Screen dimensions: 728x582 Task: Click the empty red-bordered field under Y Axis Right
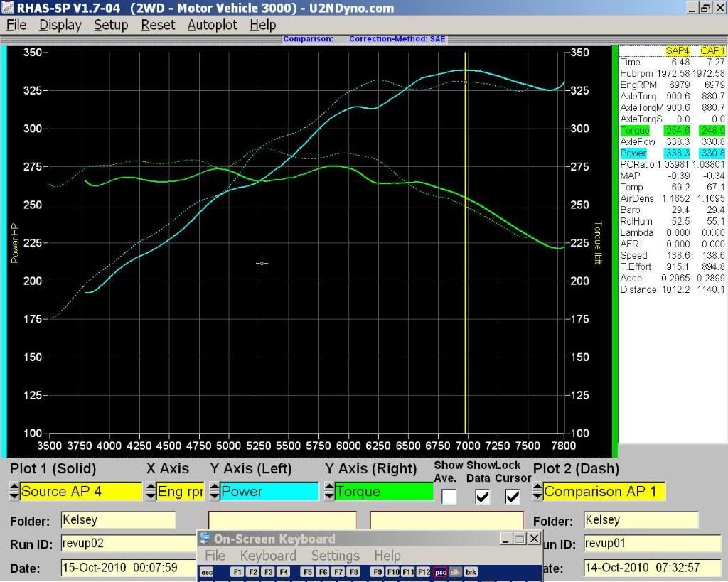446,521
